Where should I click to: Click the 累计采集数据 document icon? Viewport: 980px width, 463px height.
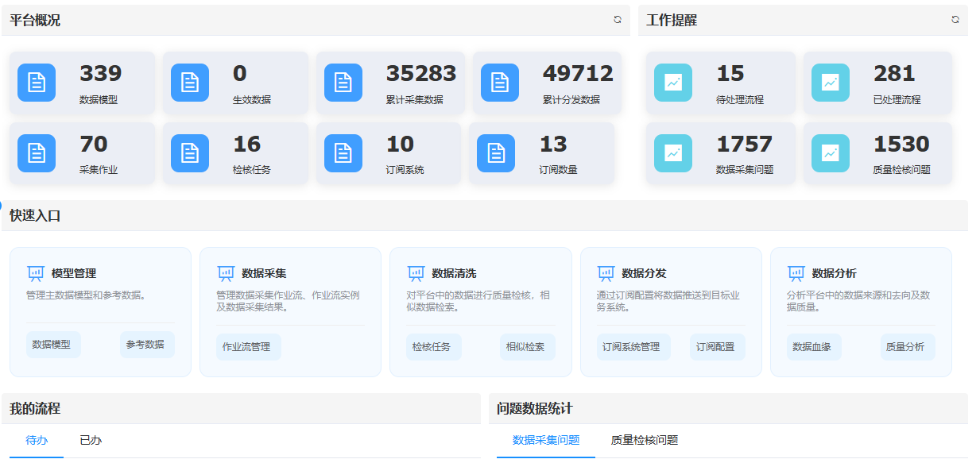pyautogui.click(x=343, y=83)
